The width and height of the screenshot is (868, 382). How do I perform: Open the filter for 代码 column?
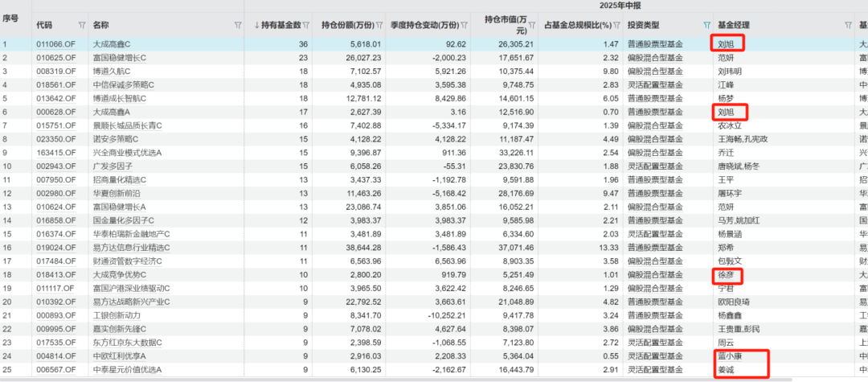coord(82,25)
